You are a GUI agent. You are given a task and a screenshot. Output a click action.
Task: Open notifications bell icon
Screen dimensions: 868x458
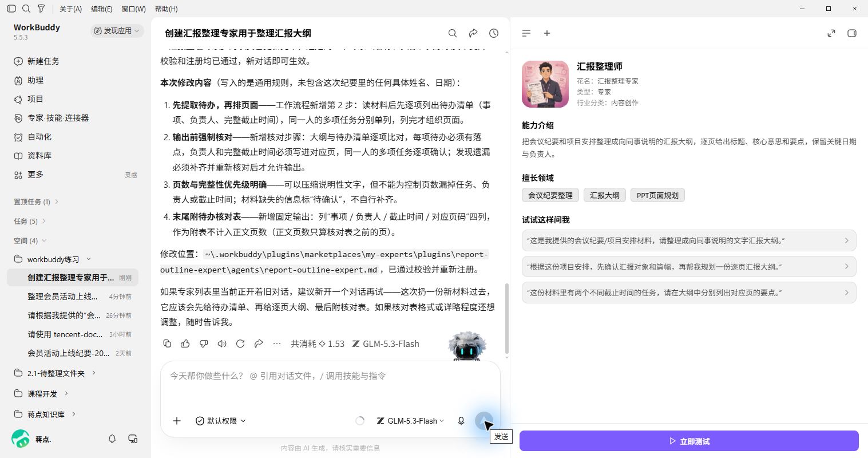tap(112, 439)
